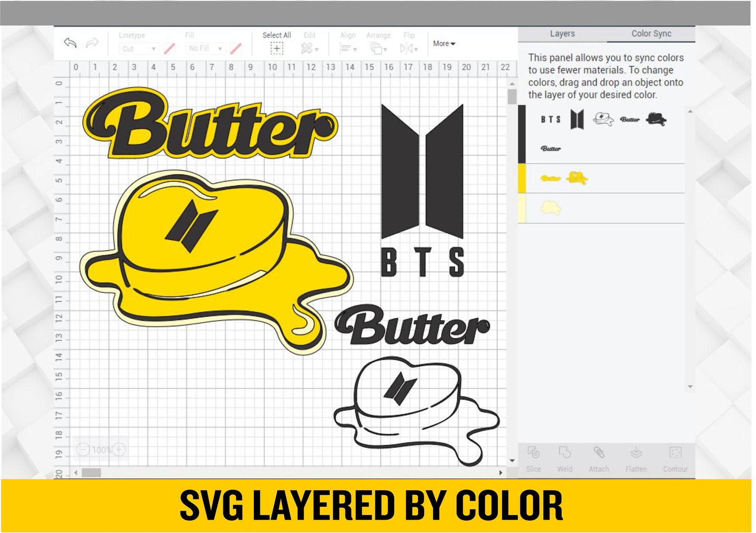
Task: Switch to the Color Sync tab
Action: tap(651, 34)
